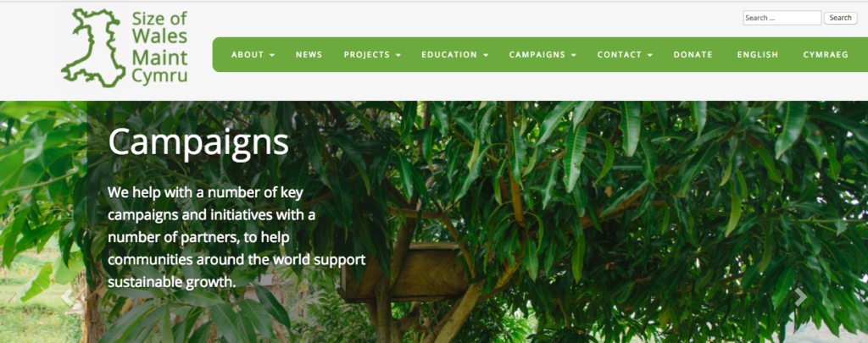The width and height of the screenshot is (868, 343).
Task: Click the previous slide arrow on banner
Action: [66, 296]
